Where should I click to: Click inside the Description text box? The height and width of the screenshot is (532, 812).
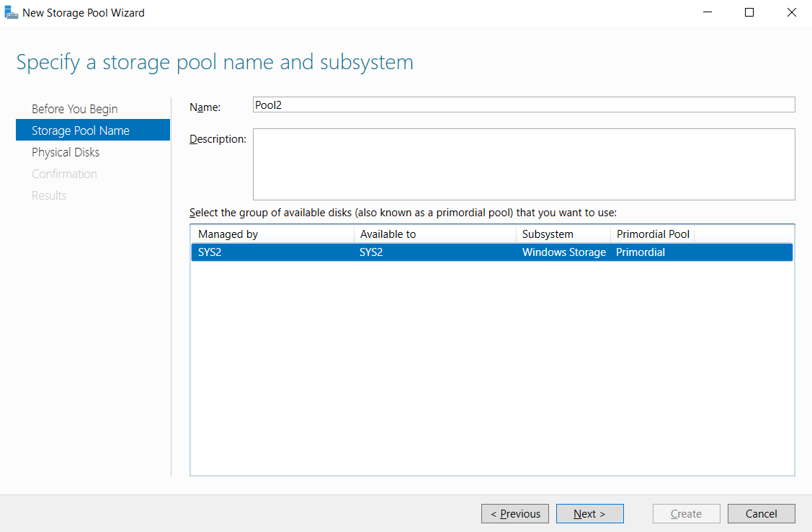(524, 164)
